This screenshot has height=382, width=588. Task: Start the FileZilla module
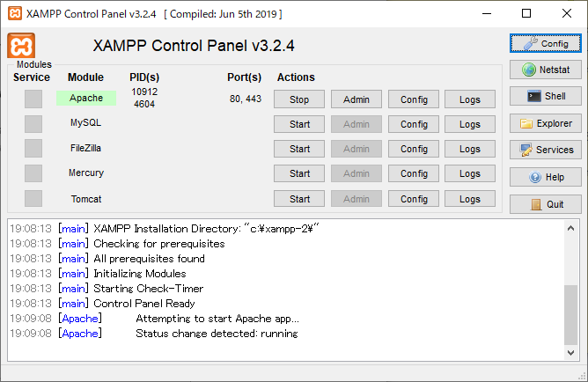tap(299, 149)
